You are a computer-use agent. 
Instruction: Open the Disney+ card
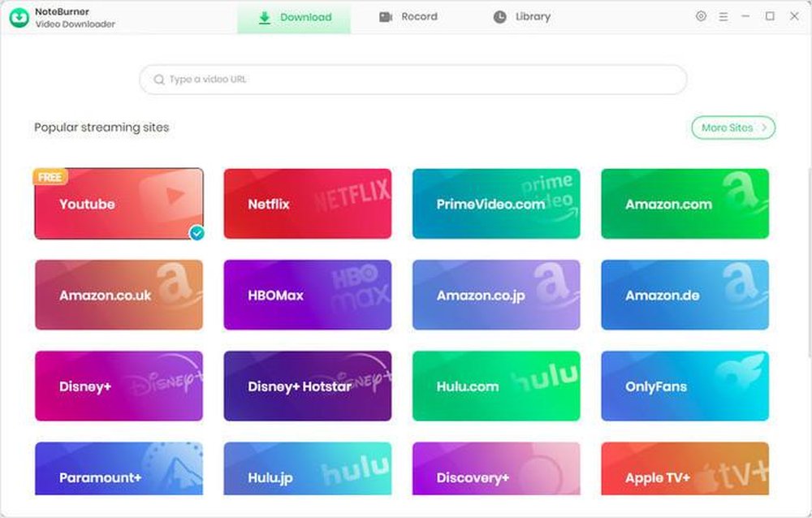pos(119,386)
